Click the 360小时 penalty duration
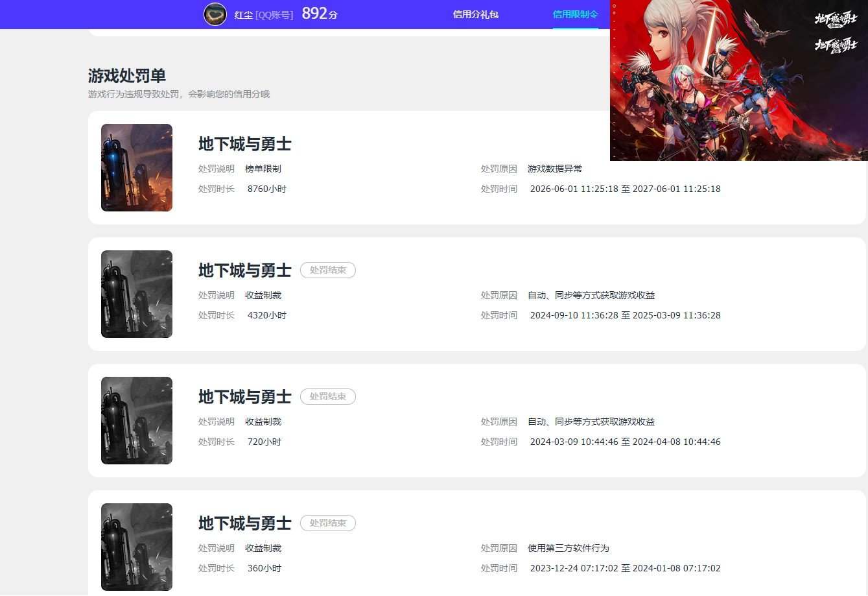 click(x=264, y=568)
